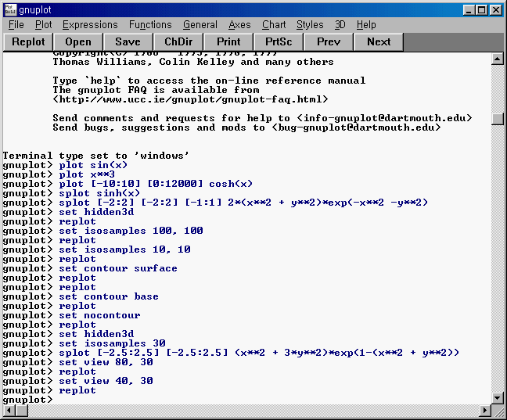Click the 'set nocontour' command text
Viewport: 507px width, 420px height.
pos(99,315)
